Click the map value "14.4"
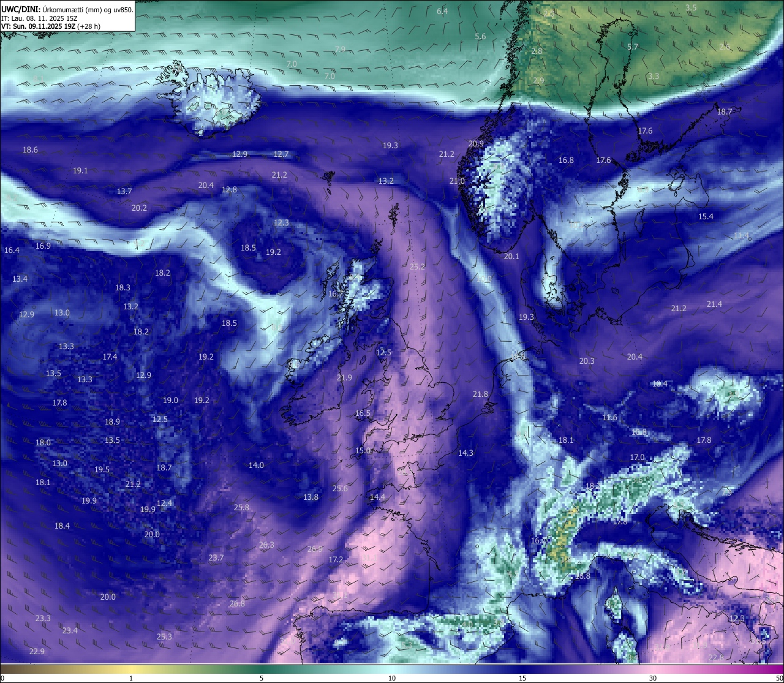The width and height of the screenshot is (784, 683). 377,497
